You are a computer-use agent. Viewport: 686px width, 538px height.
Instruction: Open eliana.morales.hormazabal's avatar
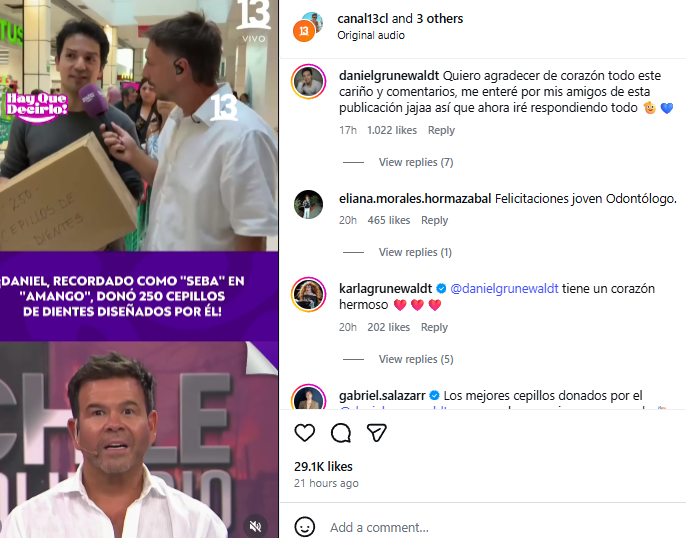click(x=308, y=204)
